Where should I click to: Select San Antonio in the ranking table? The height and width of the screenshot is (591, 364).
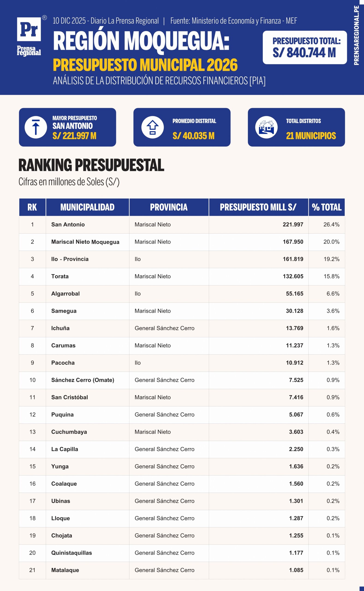(68, 224)
